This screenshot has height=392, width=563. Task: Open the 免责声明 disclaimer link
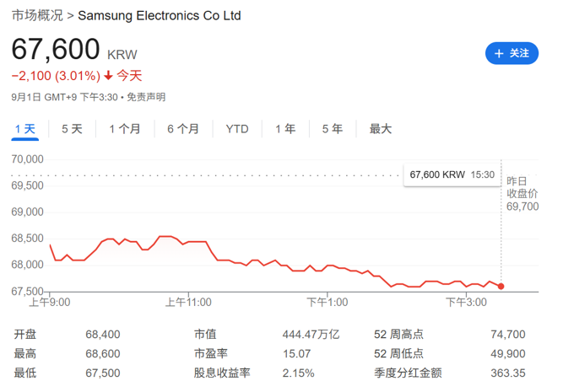point(146,97)
